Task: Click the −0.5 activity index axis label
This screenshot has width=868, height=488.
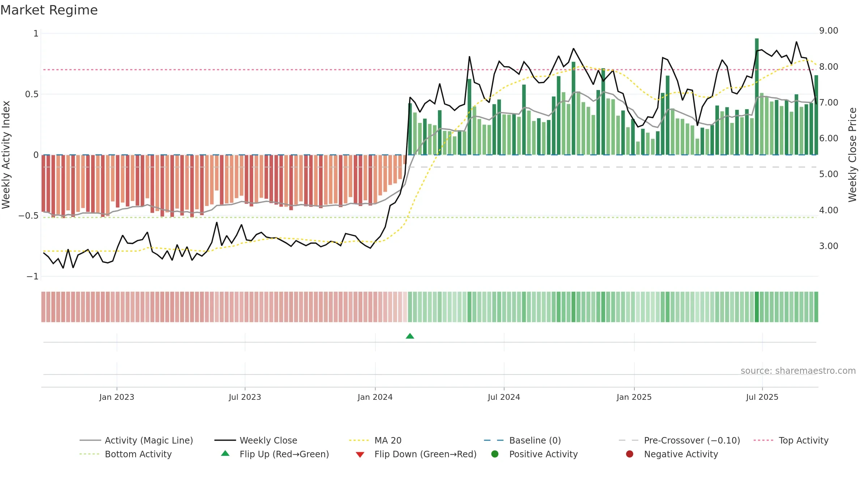Action: (x=29, y=216)
